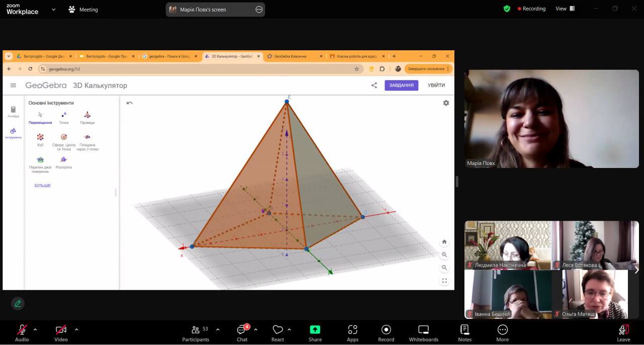This screenshot has width=644, height=345.
Task: Unmute the microphone with Audio button
Action: point(22,330)
